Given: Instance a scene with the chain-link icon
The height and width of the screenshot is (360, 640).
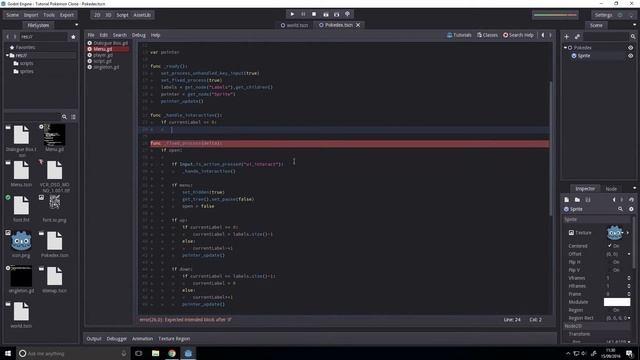Looking at the screenshot, I should [577, 37].
